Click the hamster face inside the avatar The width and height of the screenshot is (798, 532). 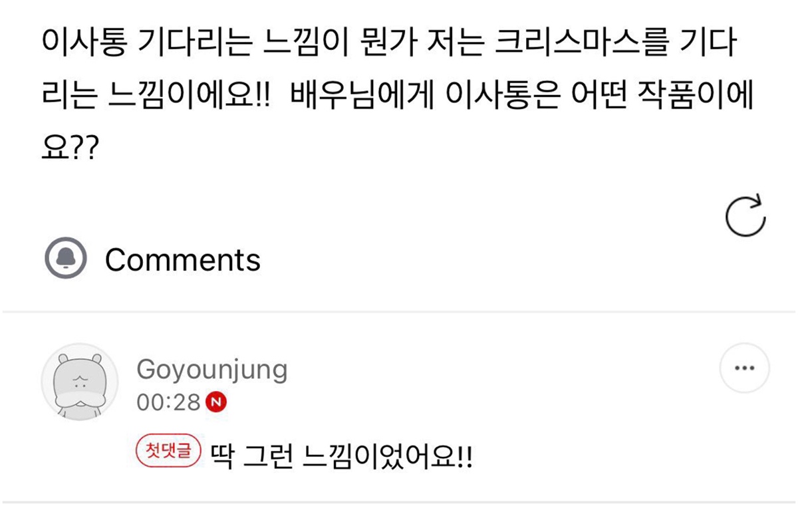point(80,380)
